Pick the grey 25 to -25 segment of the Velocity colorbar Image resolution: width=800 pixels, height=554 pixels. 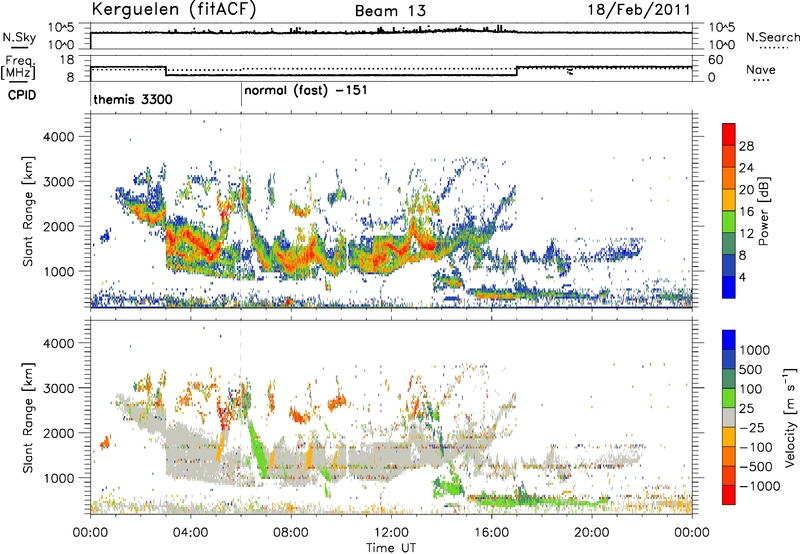[729, 418]
